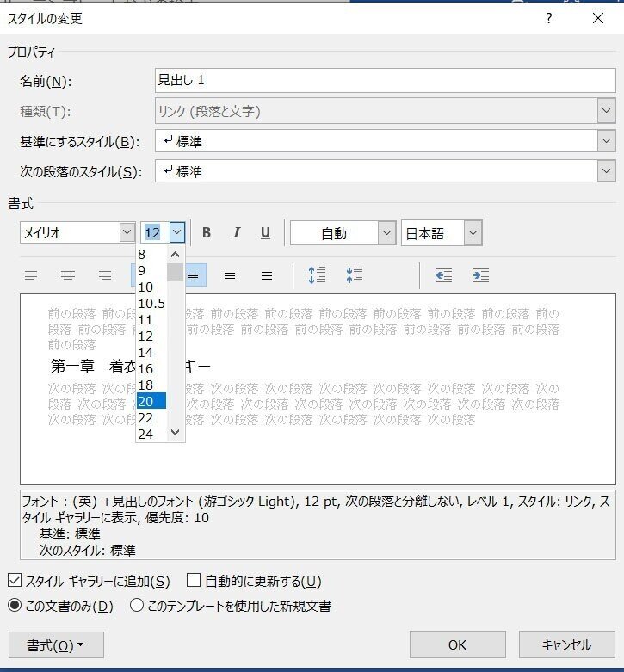Toggle Italic formatting button
The width and height of the screenshot is (624, 672).
click(236, 232)
